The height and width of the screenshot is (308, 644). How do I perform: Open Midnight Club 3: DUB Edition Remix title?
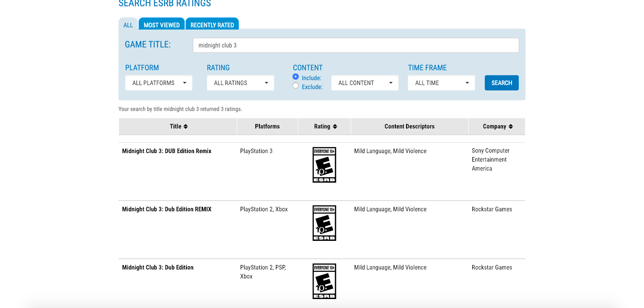tap(166, 151)
